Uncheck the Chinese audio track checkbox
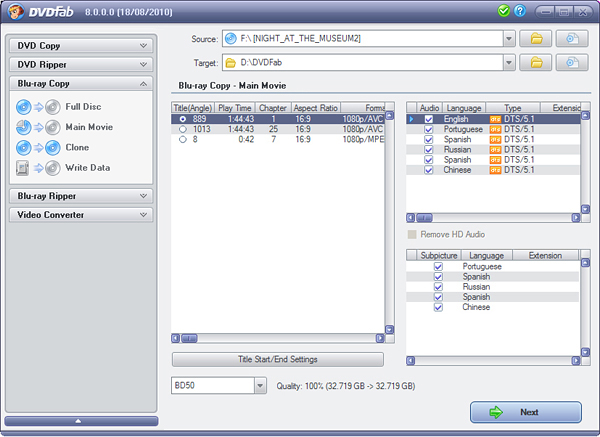This screenshot has height=437, width=600. tap(429, 170)
